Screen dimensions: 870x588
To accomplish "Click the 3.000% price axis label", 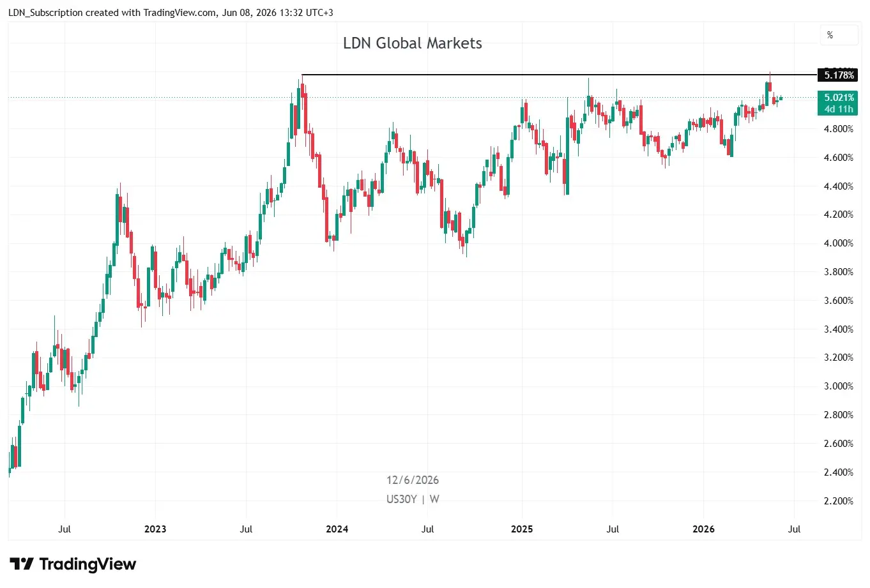I will point(838,386).
